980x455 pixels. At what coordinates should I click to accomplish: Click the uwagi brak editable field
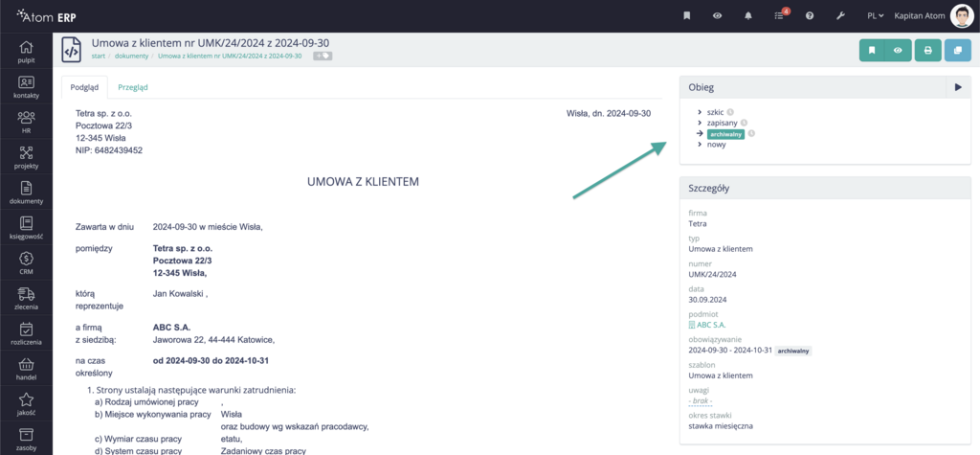click(x=700, y=401)
